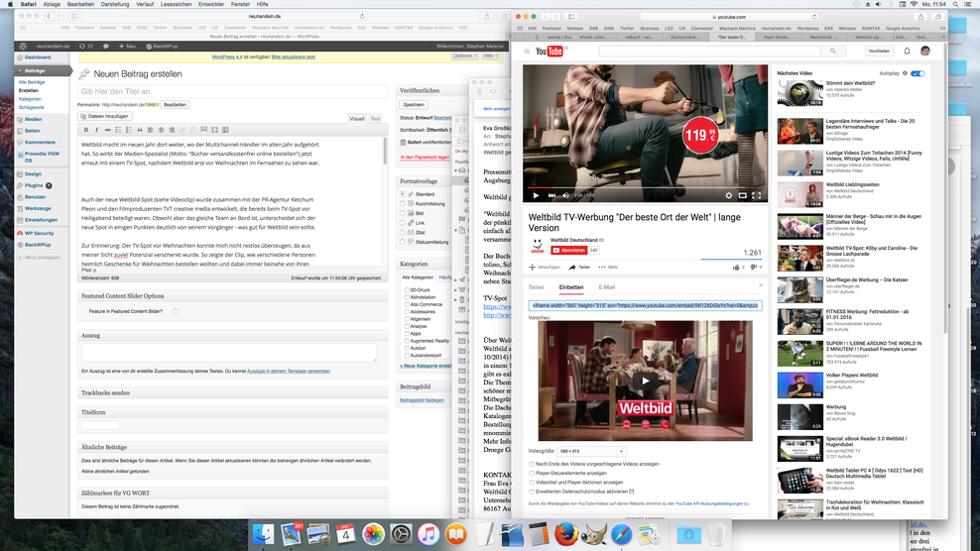Toggle italic formatting in WordPress editor
This screenshot has width=980, height=551.
[x=97, y=130]
